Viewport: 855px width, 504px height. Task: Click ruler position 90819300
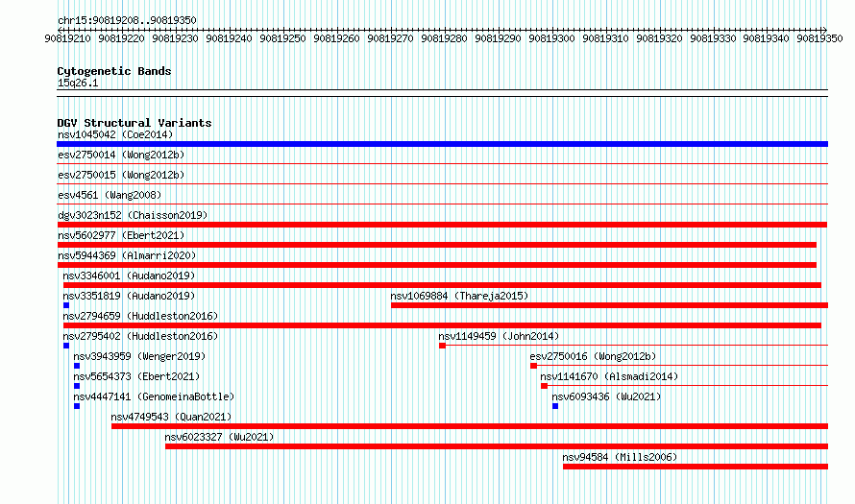tap(551, 38)
